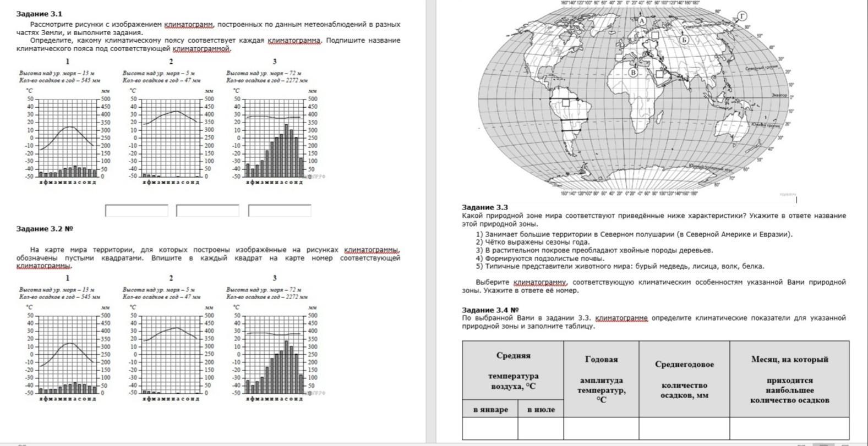
Task: Click 'Высота над ур. моря – 13 м' in Задание 3.1
Action: pyautogui.click(x=57, y=73)
